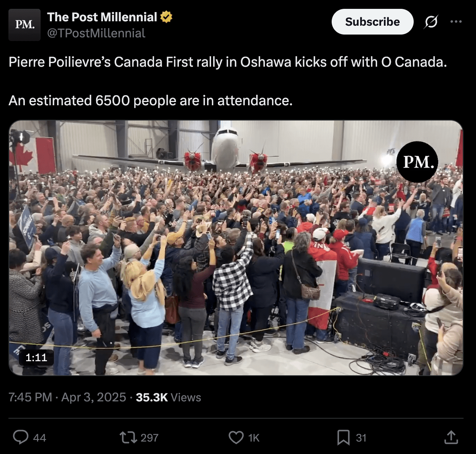Image resolution: width=476 pixels, height=454 pixels.
Task: Click the PM. watermark logo on video
Action: coord(417,162)
